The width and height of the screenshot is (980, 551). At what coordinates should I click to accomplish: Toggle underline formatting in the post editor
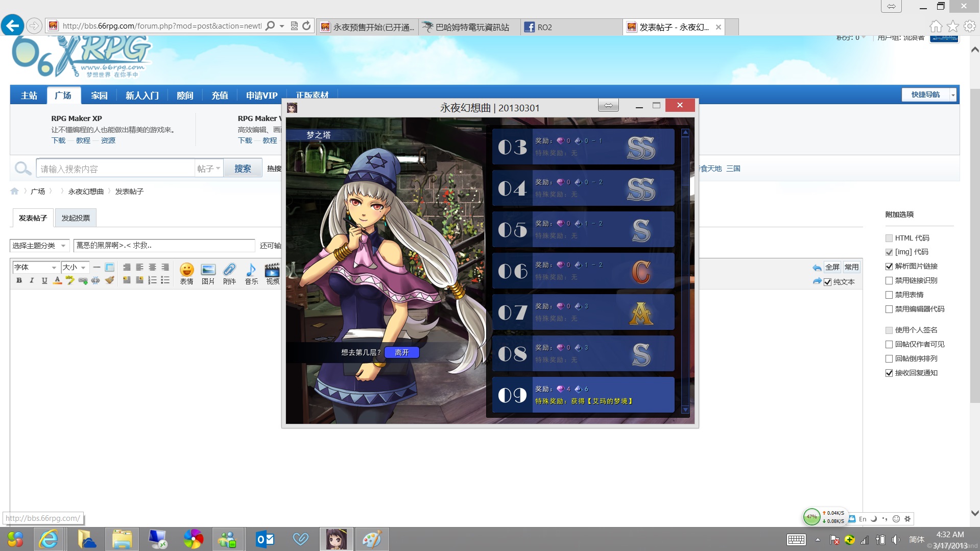[44, 280]
